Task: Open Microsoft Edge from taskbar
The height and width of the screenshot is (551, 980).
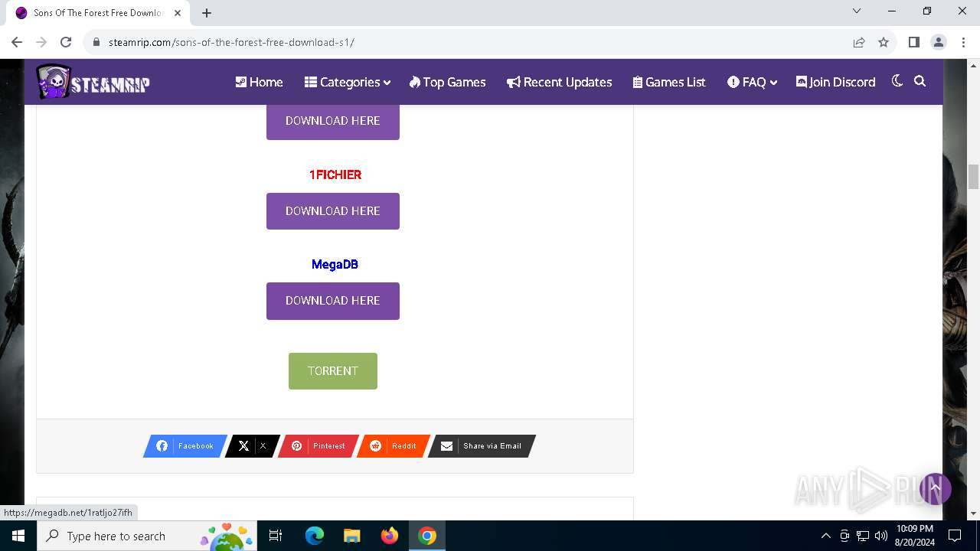Action: [315, 536]
